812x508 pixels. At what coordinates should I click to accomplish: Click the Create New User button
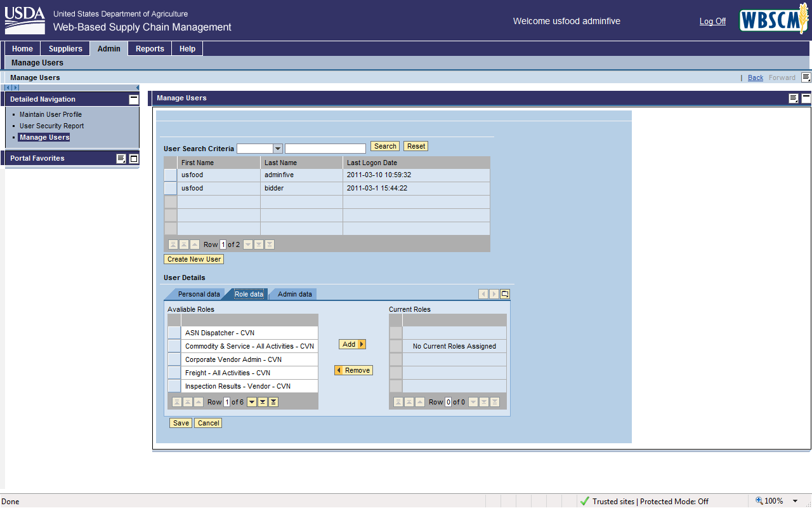193,259
